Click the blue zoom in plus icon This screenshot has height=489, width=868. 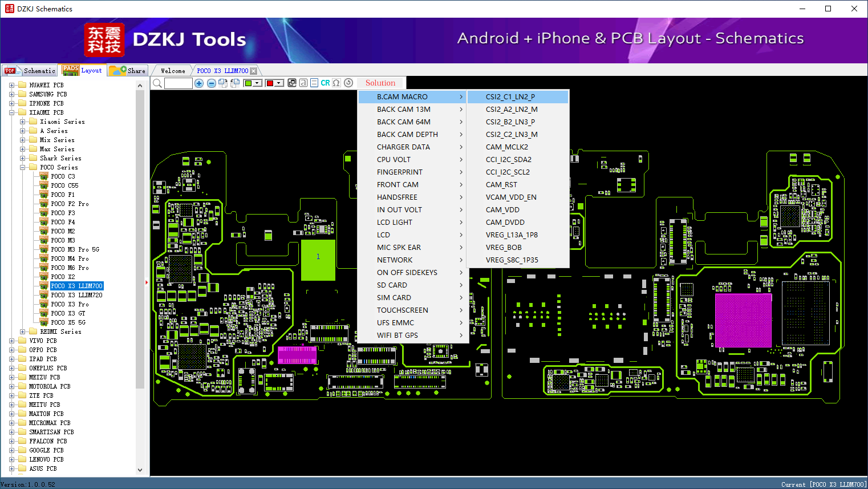tap(199, 83)
